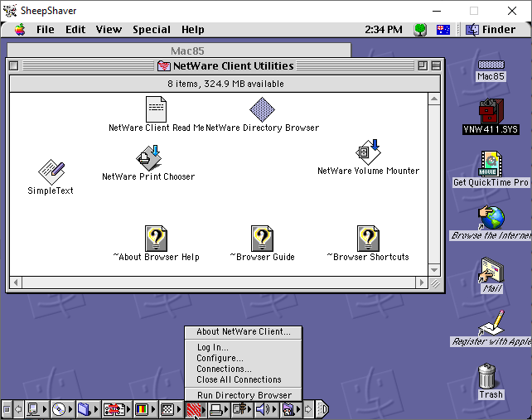Click the red NetWare control strip module
This screenshot has height=420, width=532.
[196, 409]
